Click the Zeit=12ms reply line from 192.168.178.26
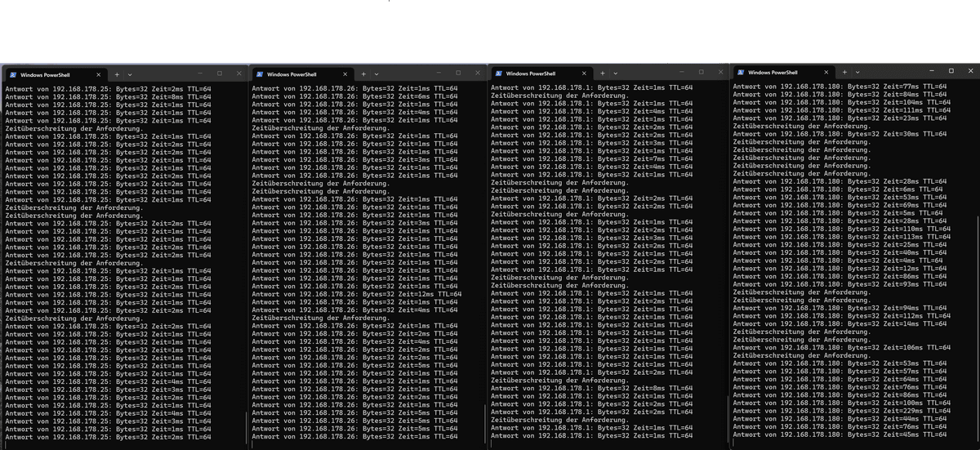 point(357,294)
